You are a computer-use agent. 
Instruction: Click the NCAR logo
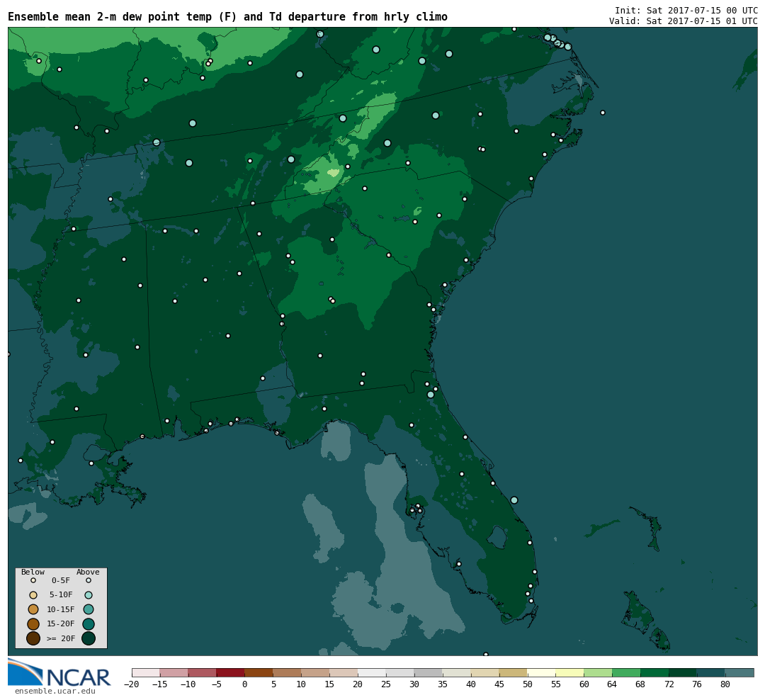(x=59, y=672)
